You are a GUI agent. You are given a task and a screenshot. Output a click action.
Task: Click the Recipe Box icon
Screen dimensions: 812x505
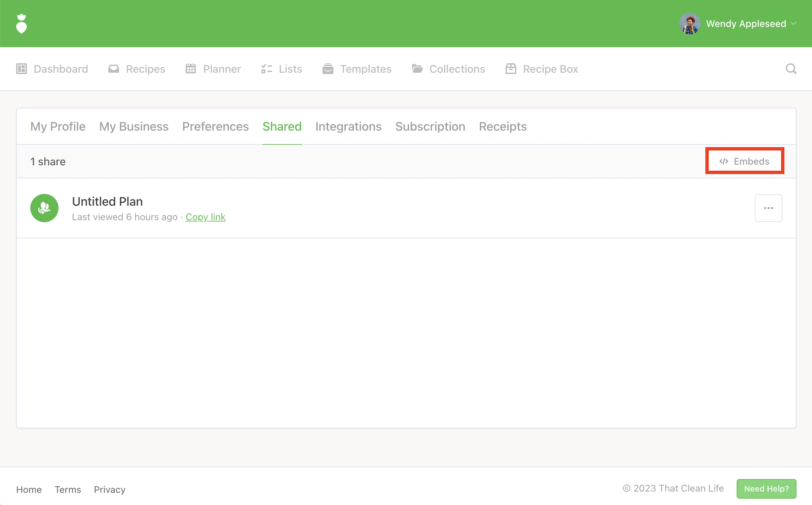511,69
